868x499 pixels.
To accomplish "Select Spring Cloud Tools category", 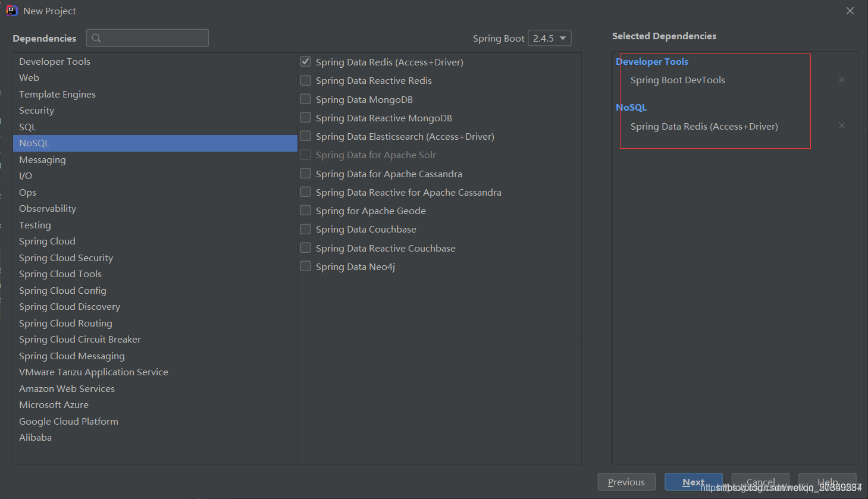I will [x=155, y=274].
